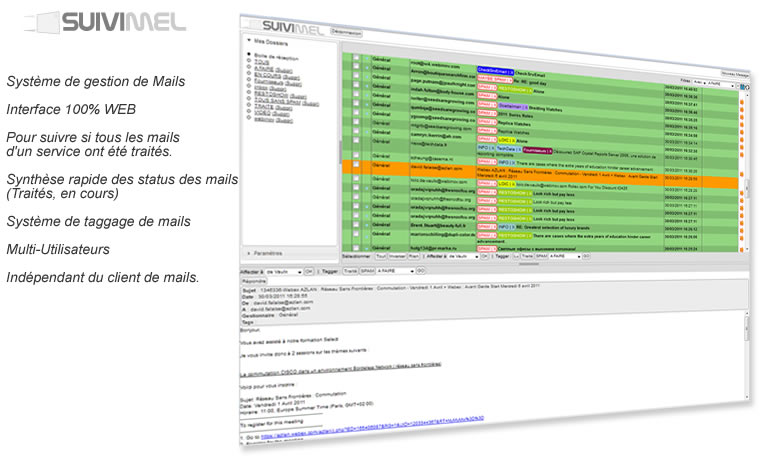Image resolution: width=770 pixels, height=460 pixels.
Task: Click the Déconnexion button
Action: point(346,32)
